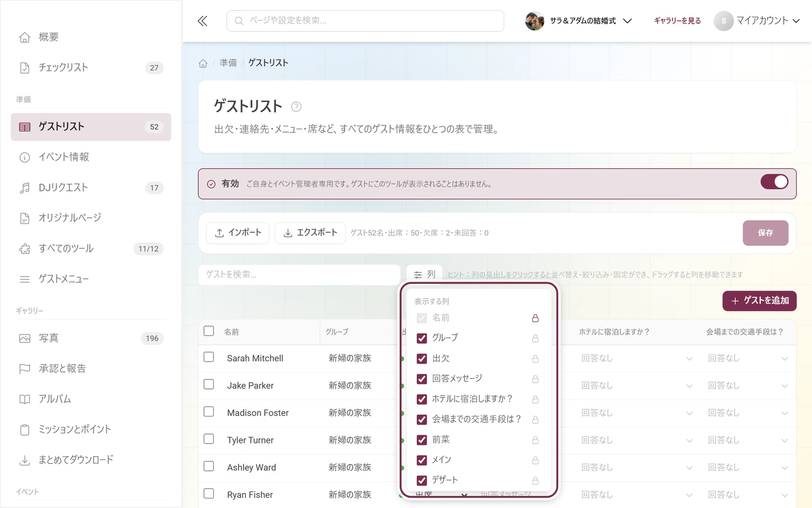Viewport: 812px width, 508px height.
Task: Click the オリジナルページ page icon
Action: (25, 218)
